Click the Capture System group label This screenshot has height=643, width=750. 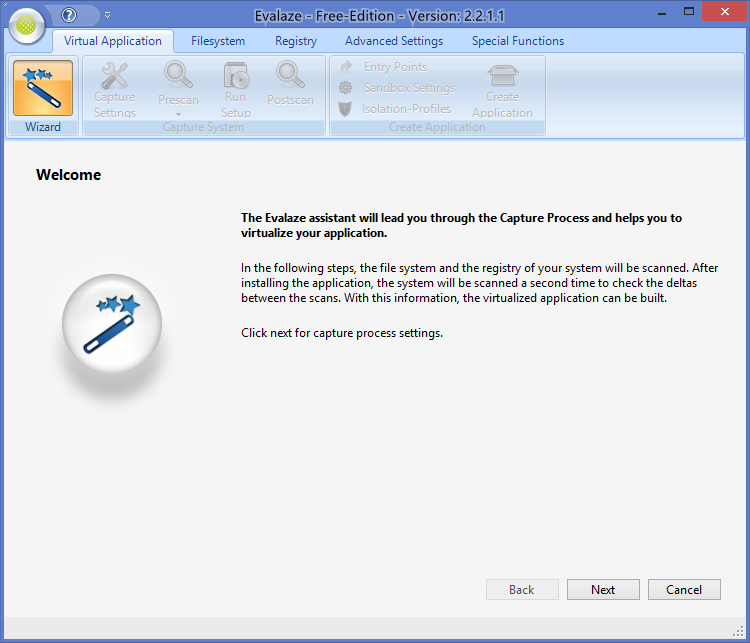tap(203, 127)
